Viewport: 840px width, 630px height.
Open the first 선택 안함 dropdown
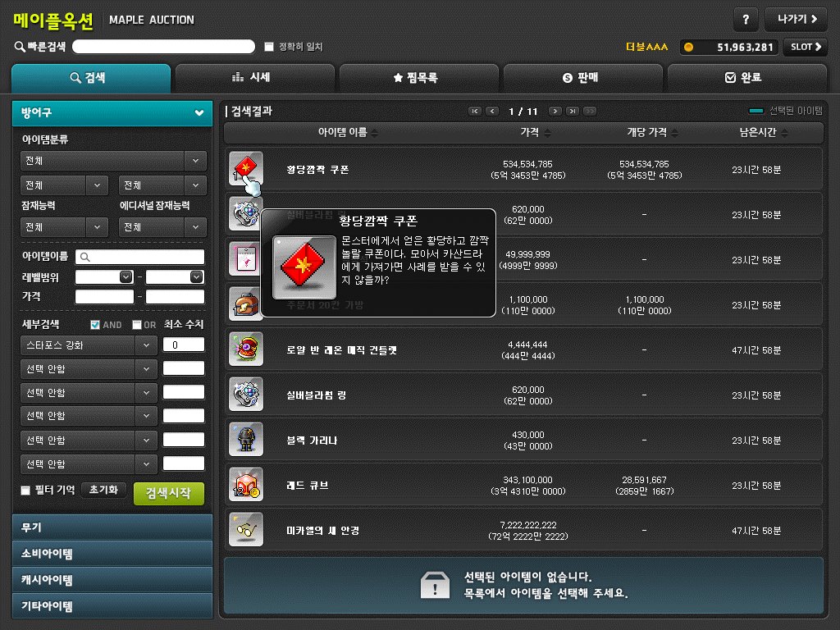click(89, 369)
